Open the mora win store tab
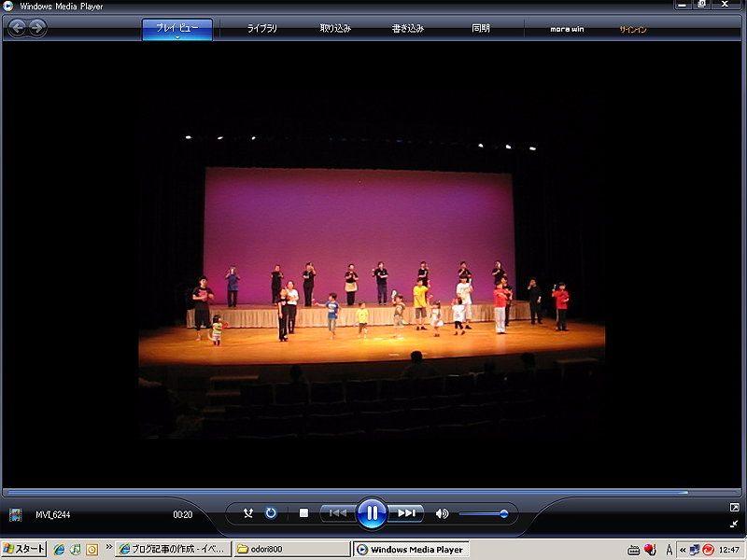This screenshot has width=747, height=560. pyautogui.click(x=567, y=29)
